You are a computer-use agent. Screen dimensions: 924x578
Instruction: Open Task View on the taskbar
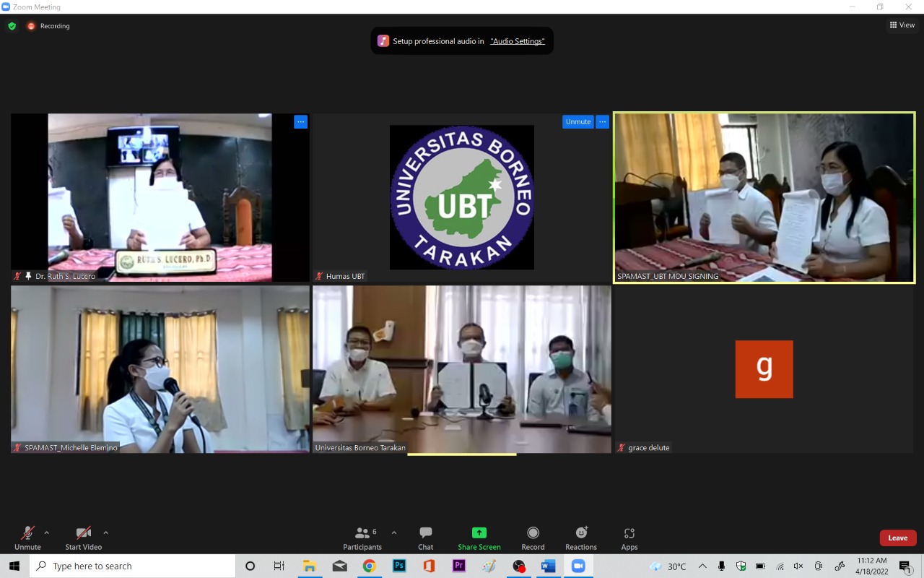[279, 566]
